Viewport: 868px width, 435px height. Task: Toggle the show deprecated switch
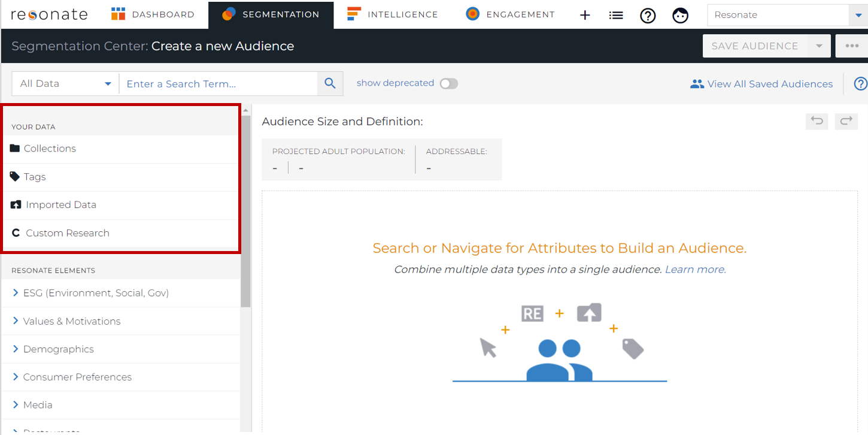[x=449, y=84]
